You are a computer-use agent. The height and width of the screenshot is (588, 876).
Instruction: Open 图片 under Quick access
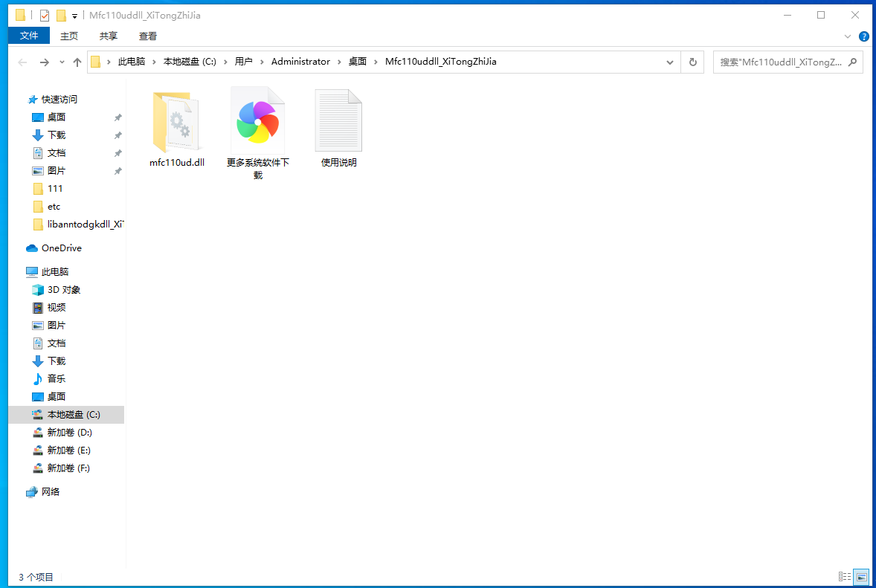(x=57, y=171)
